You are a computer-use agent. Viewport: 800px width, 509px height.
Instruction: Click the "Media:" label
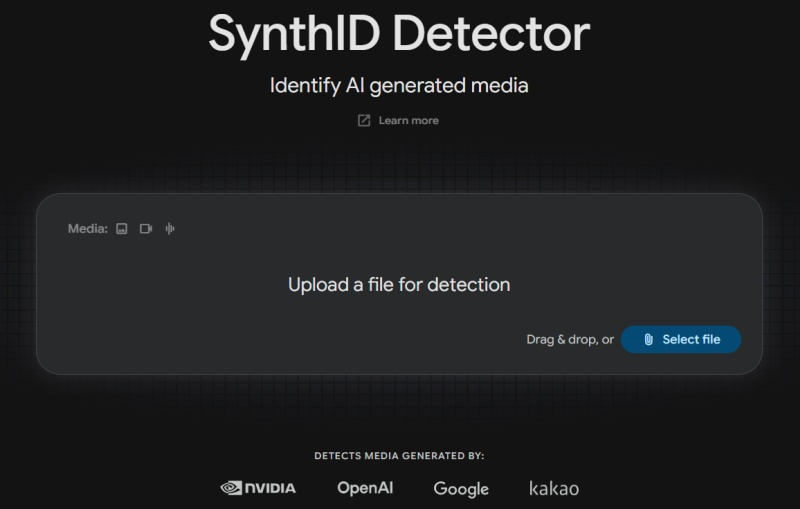(88, 228)
